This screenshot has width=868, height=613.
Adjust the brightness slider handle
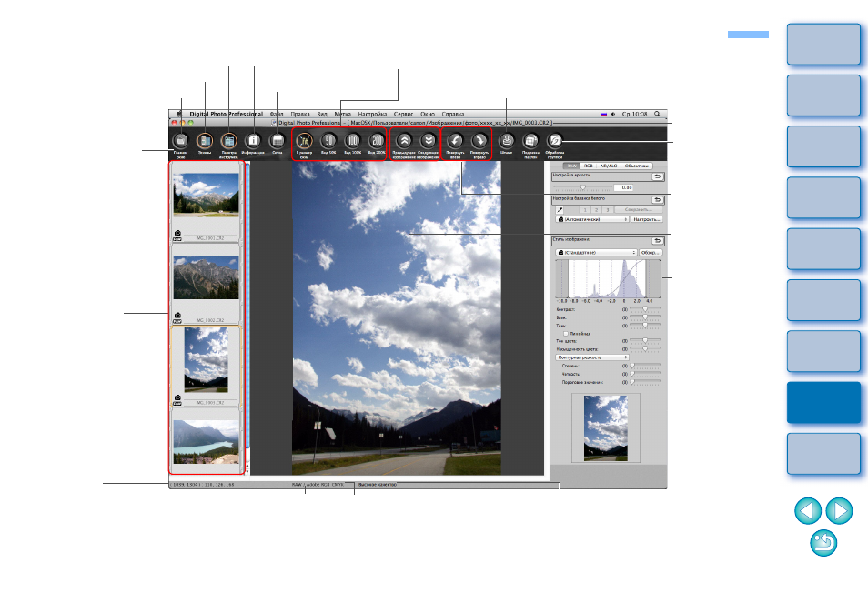(x=583, y=187)
